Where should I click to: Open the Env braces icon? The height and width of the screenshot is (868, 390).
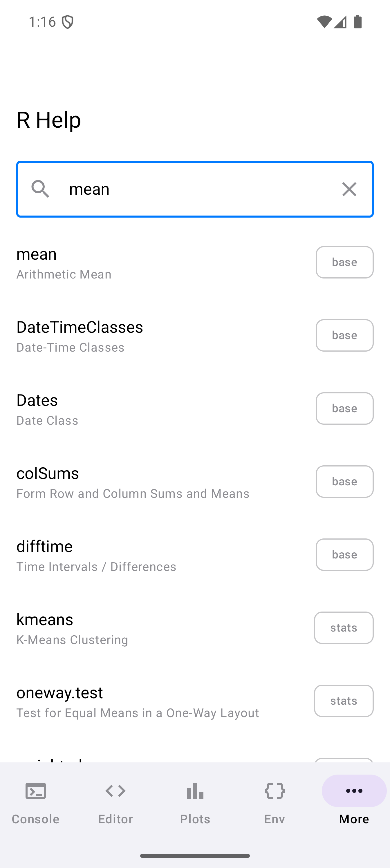click(x=275, y=791)
